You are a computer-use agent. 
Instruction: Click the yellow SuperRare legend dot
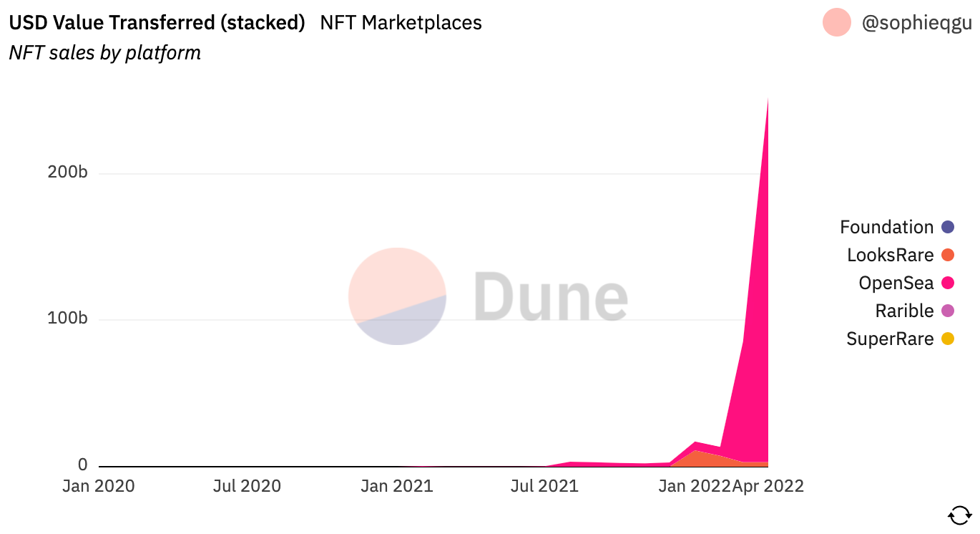pyautogui.click(x=948, y=339)
